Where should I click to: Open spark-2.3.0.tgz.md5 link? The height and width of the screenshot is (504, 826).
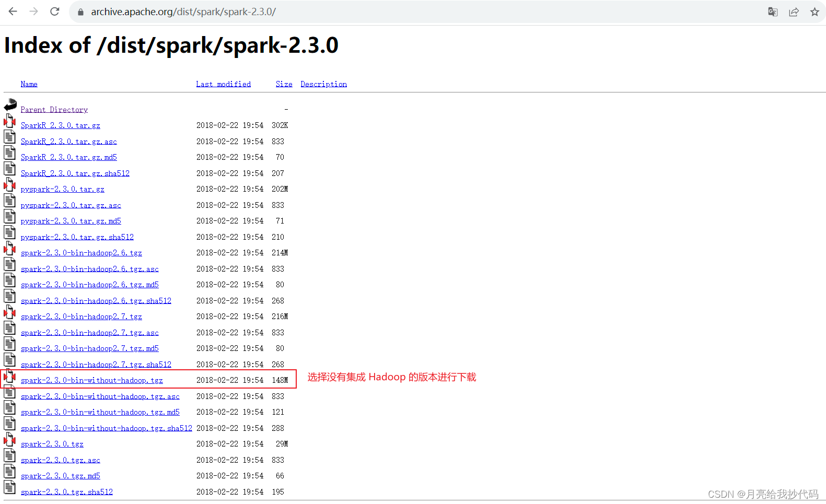coord(61,476)
